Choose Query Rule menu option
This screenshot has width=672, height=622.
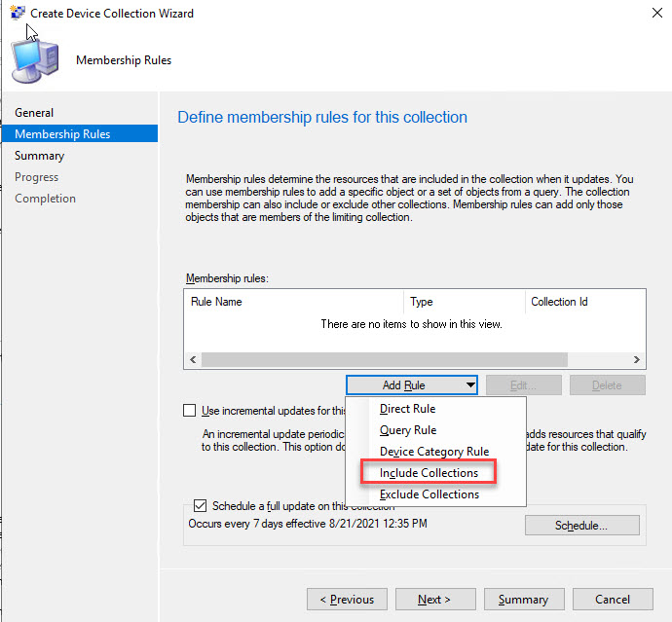(407, 430)
